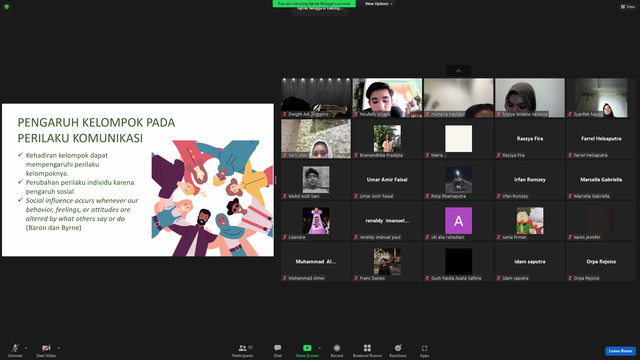This screenshot has width=640, height=360.
Task: Click Bramandhika Pradipta's profile picture
Action: tap(387, 139)
